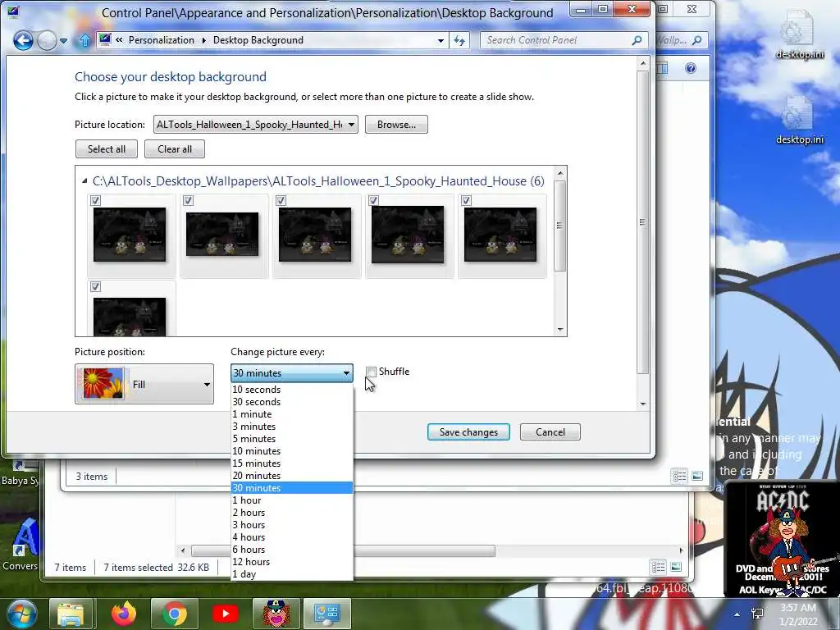Screen dimensions: 840x630
Task: Open the Picture location combo box
Action: [256, 125]
